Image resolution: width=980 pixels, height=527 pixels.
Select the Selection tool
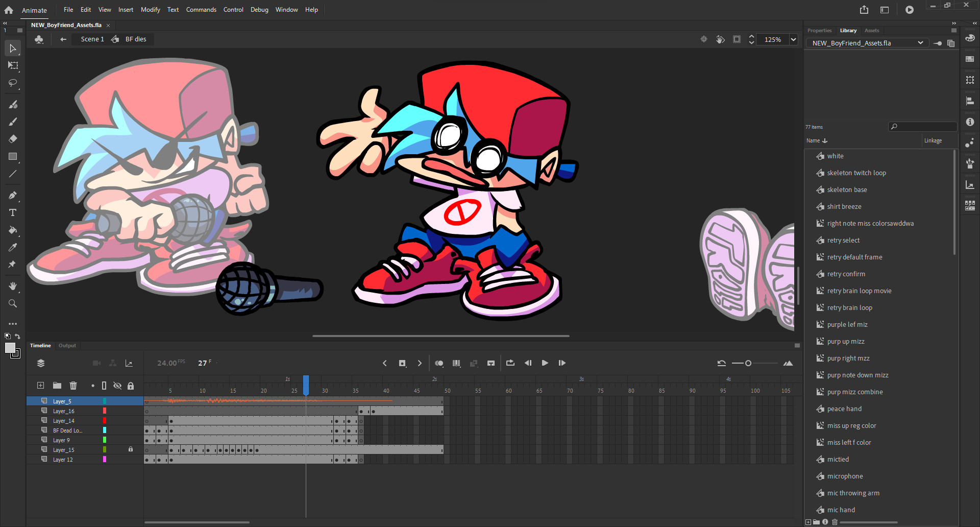point(12,48)
